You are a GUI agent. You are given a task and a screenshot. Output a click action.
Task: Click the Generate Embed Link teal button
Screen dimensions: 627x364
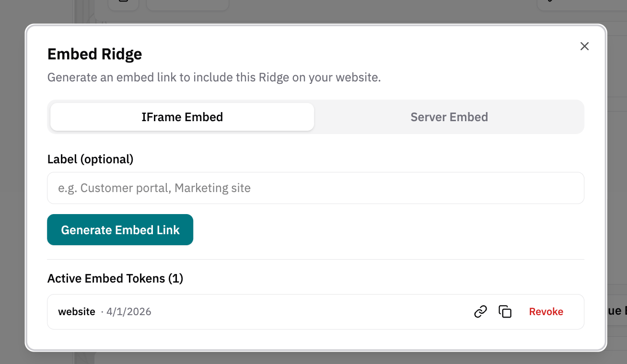pyautogui.click(x=120, y=229)
